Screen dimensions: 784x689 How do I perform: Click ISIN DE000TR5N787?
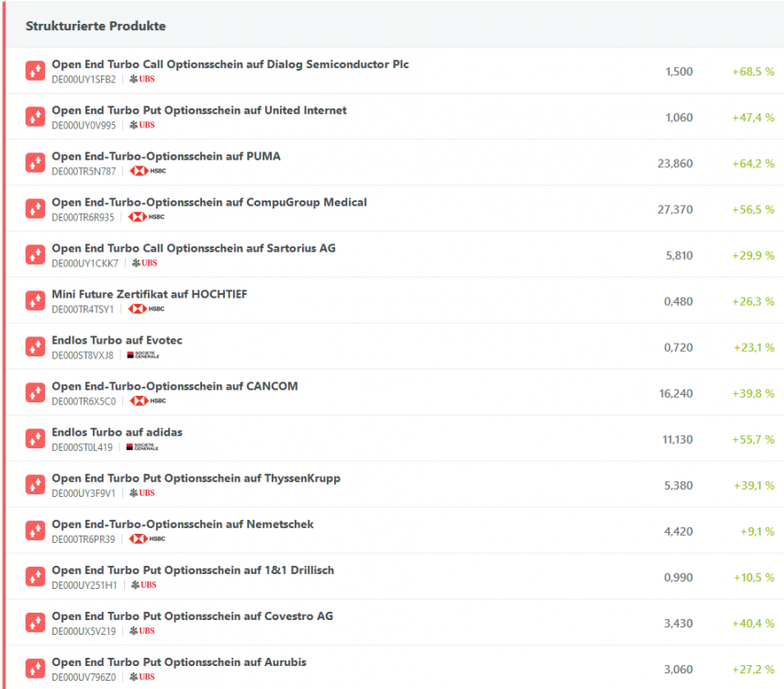tap(84, 171)
